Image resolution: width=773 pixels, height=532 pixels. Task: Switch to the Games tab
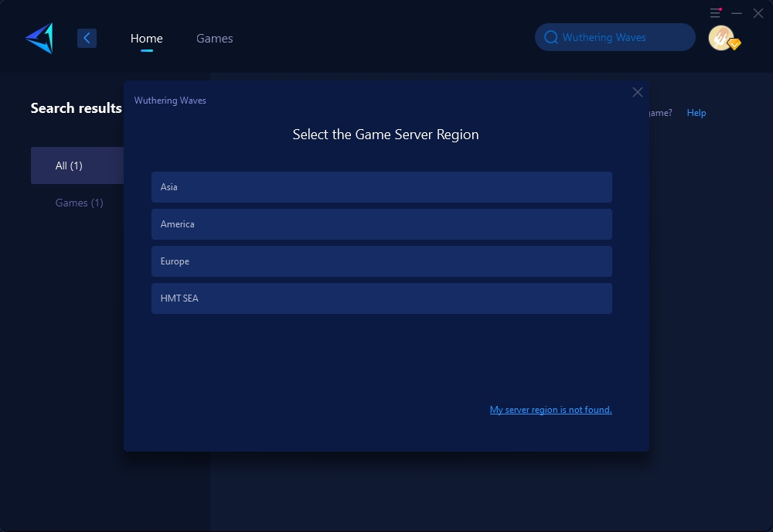tap(214, 38)
